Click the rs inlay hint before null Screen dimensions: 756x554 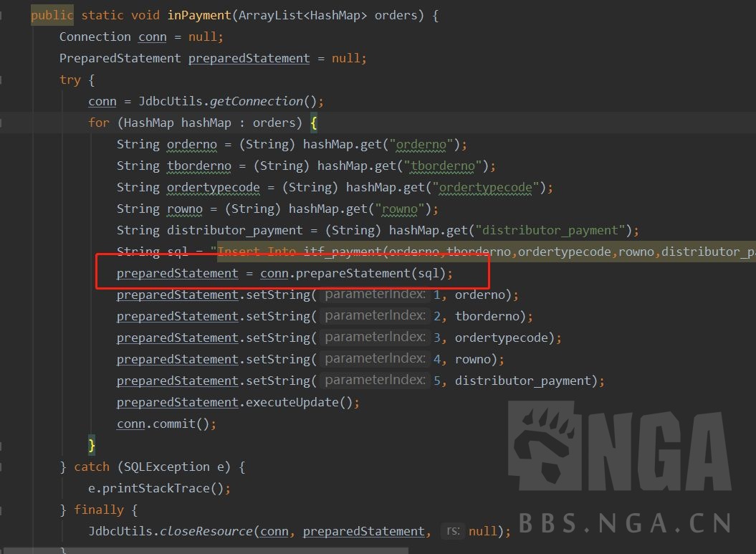tap(452, 531)
